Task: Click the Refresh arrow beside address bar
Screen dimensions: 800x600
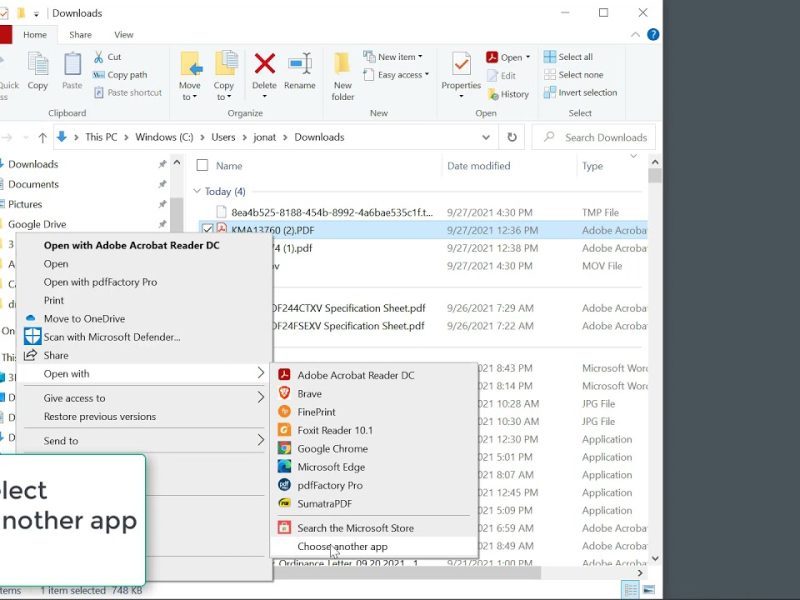Action: tap(512, 137)
